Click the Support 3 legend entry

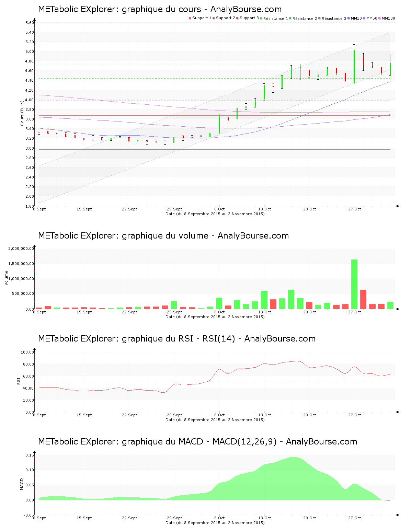(x=248, y=18)
